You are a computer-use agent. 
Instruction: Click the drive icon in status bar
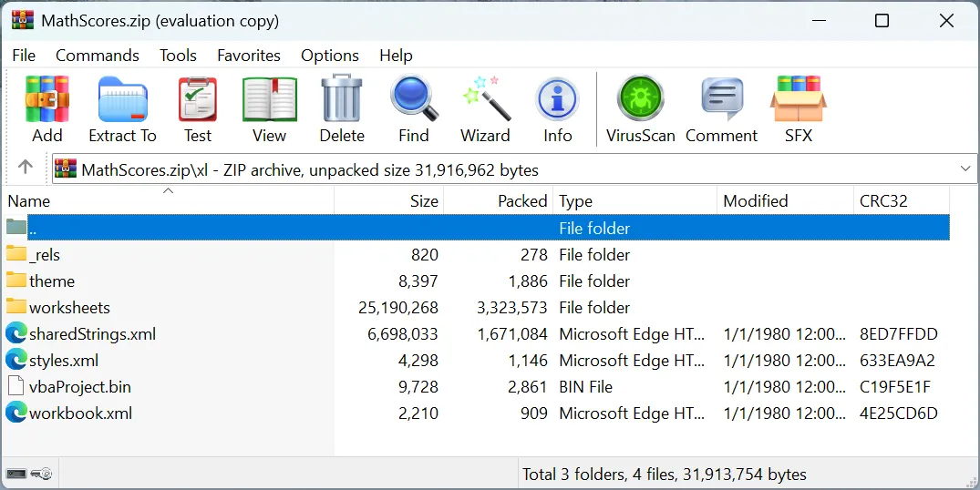pos(16,474)
